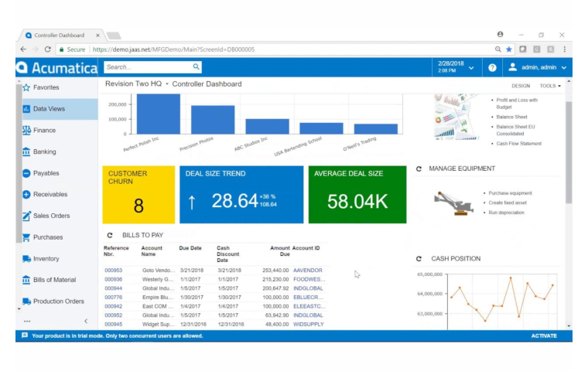Open the Chrome three-dot menu

click(x=564, y=49)
